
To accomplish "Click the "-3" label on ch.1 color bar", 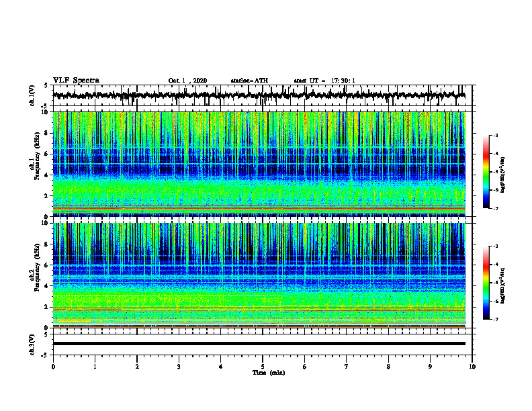I will click(495, 135).
